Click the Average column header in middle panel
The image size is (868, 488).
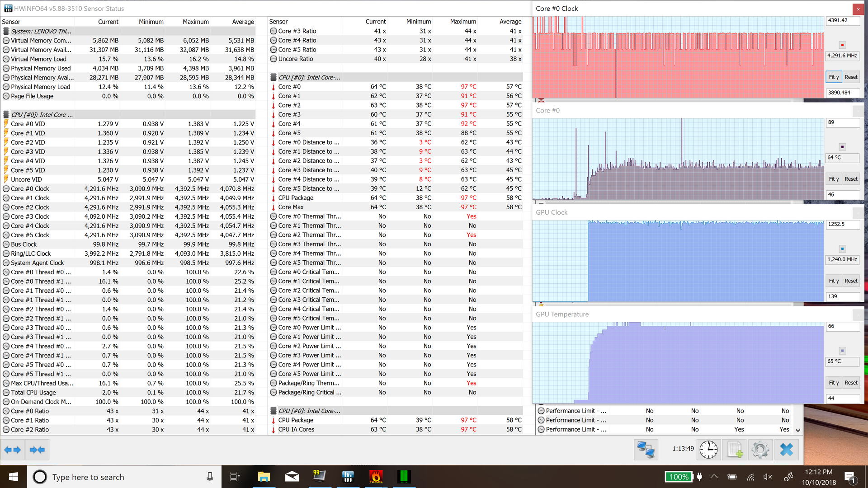point(510,22)
